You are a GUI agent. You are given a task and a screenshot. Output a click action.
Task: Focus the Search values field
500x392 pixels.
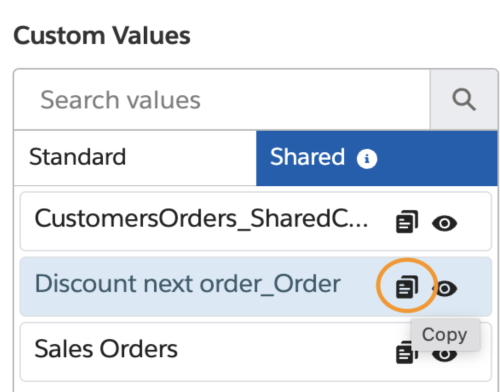222,99
